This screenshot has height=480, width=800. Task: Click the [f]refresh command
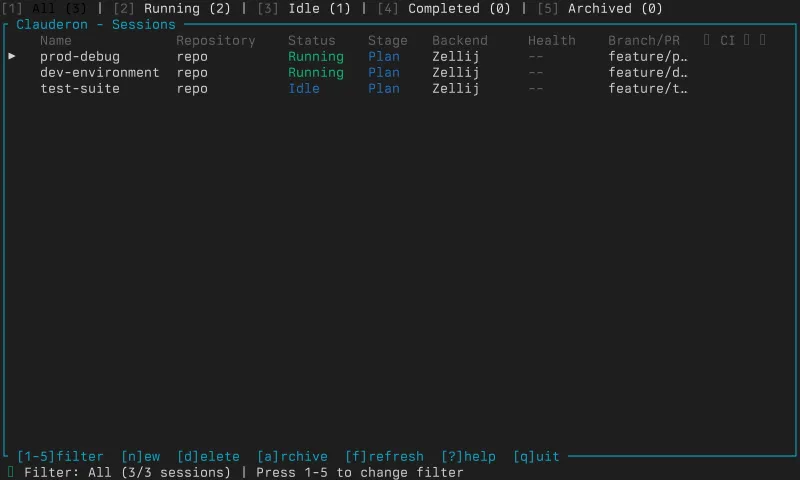(384, 456)
